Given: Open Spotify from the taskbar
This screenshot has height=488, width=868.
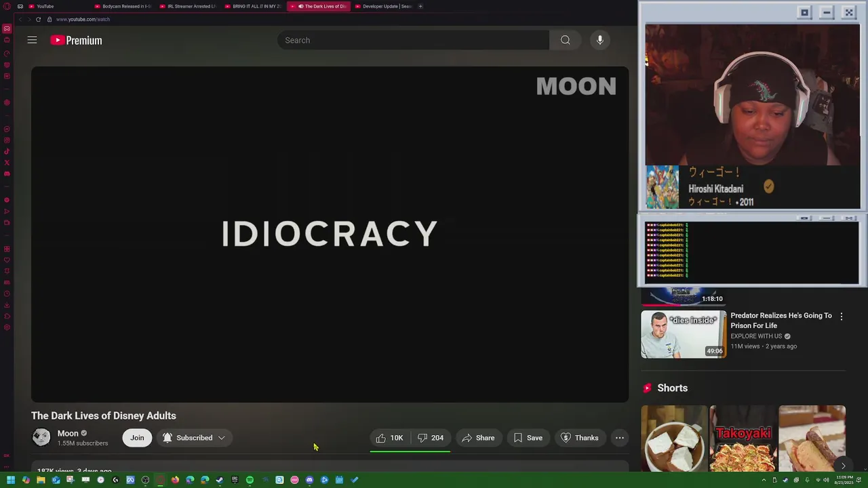Looking at the screenshot, I should pyautogui.click(x=250, y=480).
